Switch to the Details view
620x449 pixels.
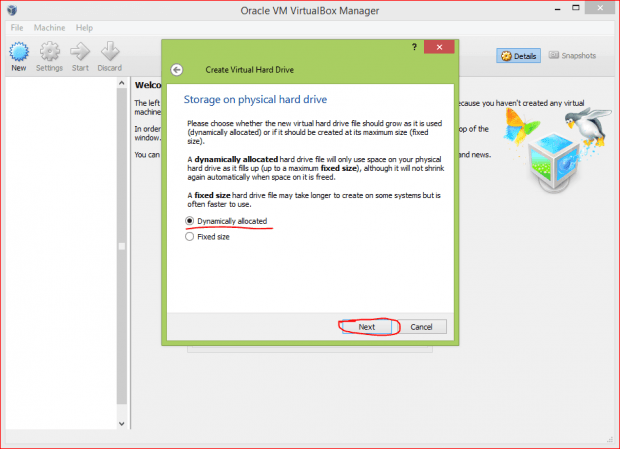point(518,56)
